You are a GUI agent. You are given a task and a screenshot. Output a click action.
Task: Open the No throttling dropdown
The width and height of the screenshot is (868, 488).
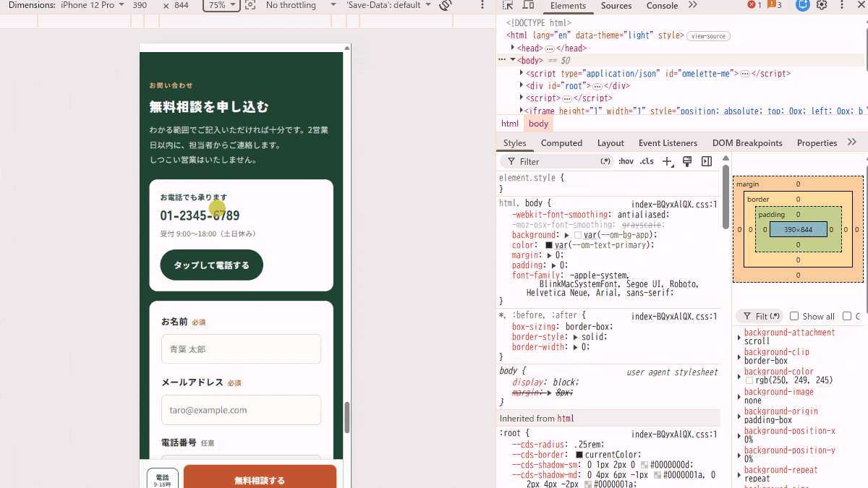[300, 5]
